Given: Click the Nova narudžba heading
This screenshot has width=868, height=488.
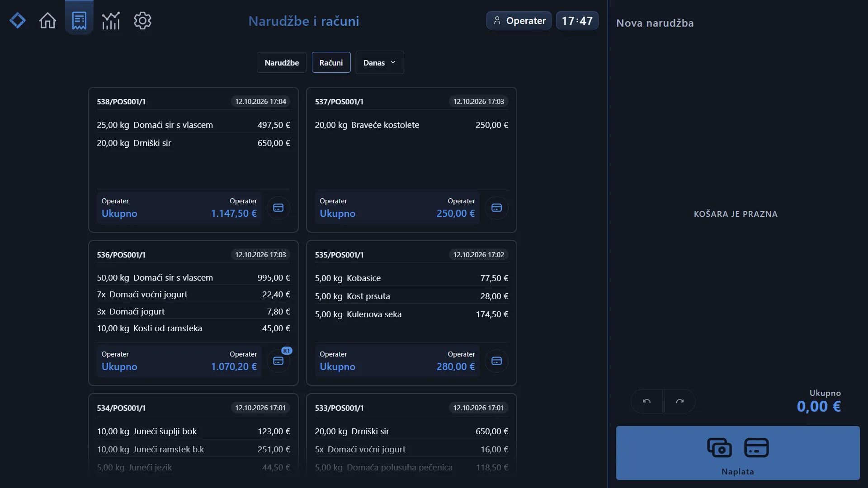Looking at the screenshot, I should [655, 23].
